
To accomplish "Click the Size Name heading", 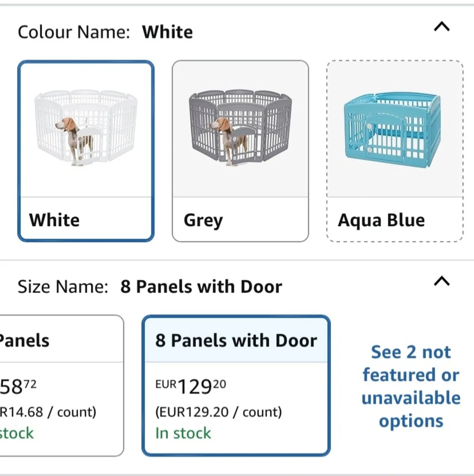I will [x=63, y=286].
